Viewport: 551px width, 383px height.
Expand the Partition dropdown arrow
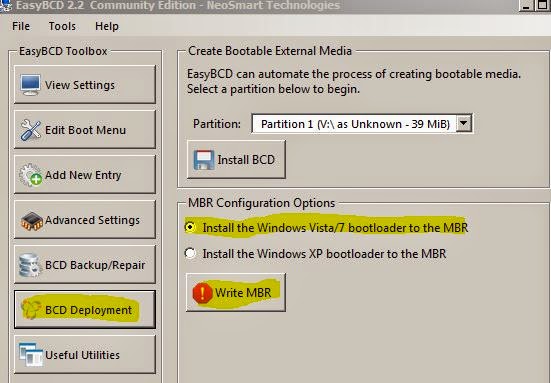pyautogui.click(x=464, y=123)
